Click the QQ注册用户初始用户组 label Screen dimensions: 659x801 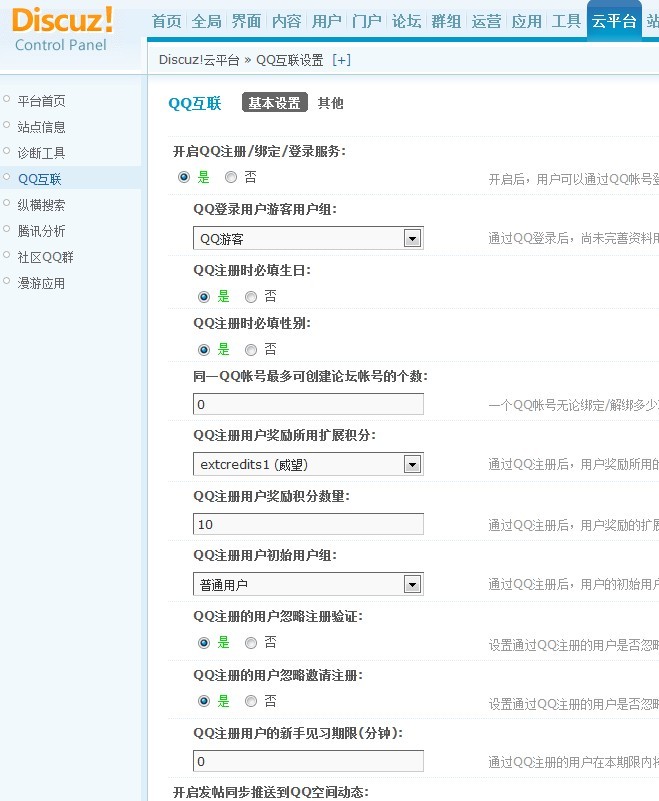[x=265, y=555]
